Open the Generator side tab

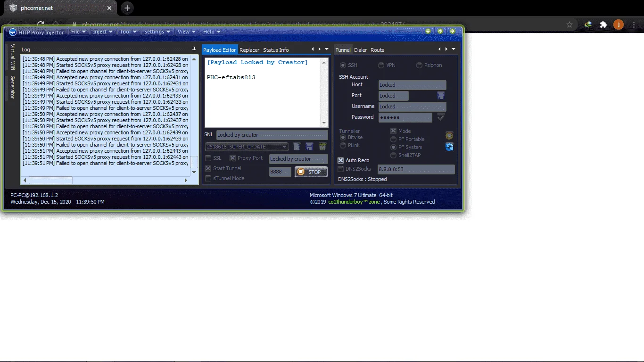coord(13,87)
